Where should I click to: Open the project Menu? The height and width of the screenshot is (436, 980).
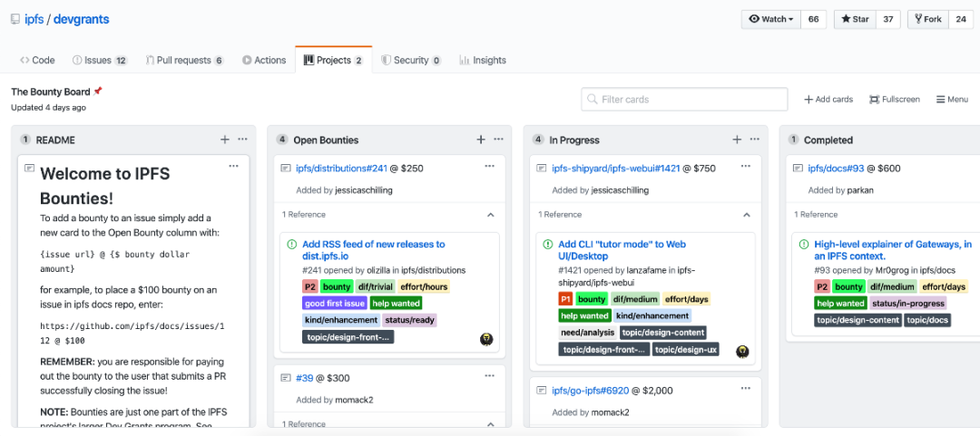(952, 100)
